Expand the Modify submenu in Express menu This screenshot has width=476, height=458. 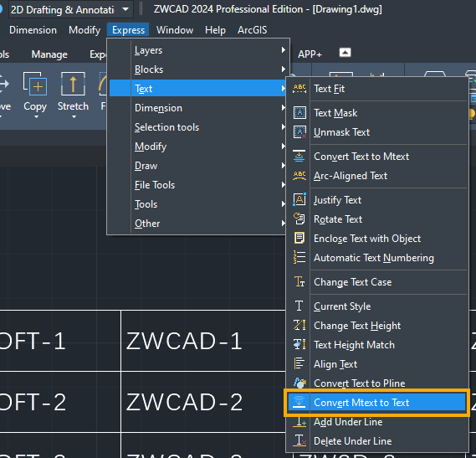tap(197, 147)
